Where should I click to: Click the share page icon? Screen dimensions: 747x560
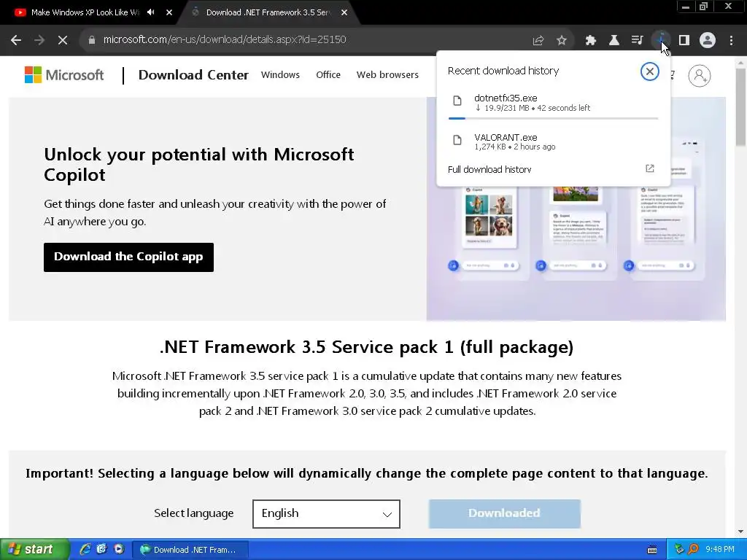point(538,40)
